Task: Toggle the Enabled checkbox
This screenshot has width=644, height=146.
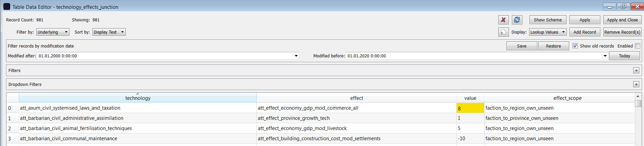Action: coord(638,46)
